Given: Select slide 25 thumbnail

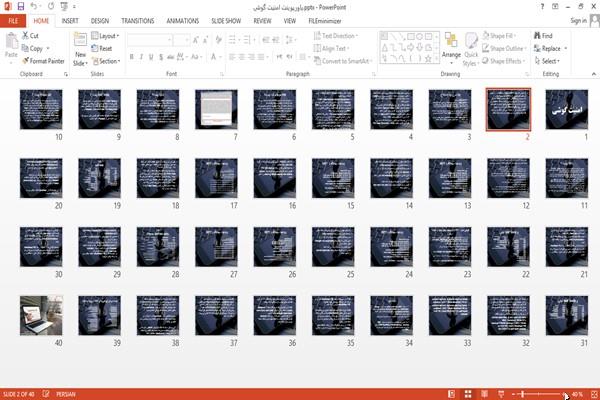Looking at the screenshot, I should [x=333, y=247].
